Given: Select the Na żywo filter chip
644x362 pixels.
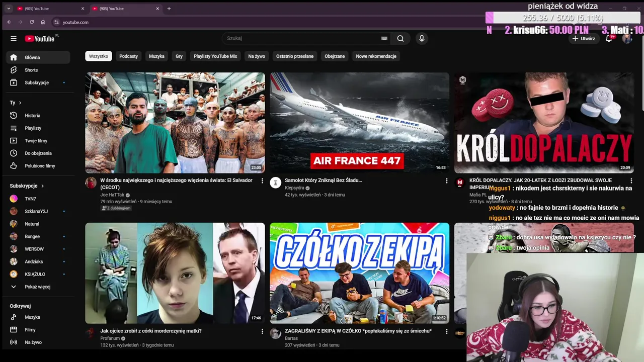Looking at the screenshot, I should tap(257, 56).
